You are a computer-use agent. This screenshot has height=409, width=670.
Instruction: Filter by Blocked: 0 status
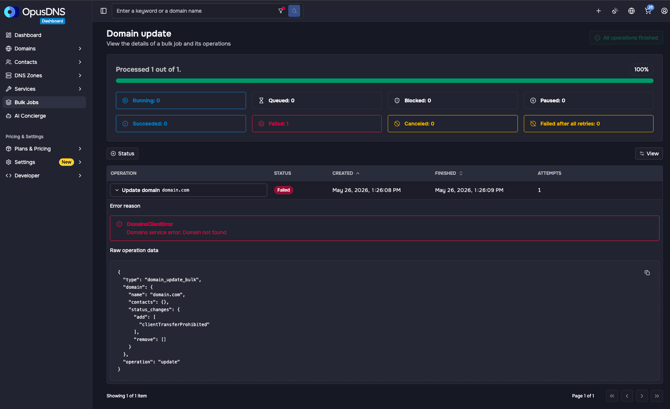coord(453,100)
